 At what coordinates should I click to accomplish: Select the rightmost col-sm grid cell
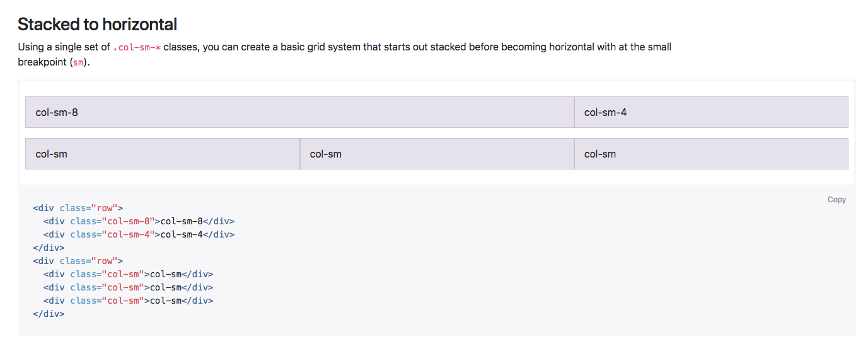click(x=710, y=154)
